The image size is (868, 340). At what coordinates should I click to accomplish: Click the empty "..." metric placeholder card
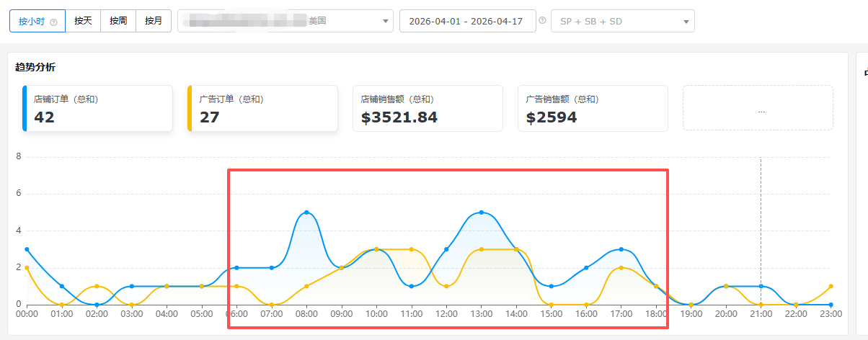pos(758,108)
